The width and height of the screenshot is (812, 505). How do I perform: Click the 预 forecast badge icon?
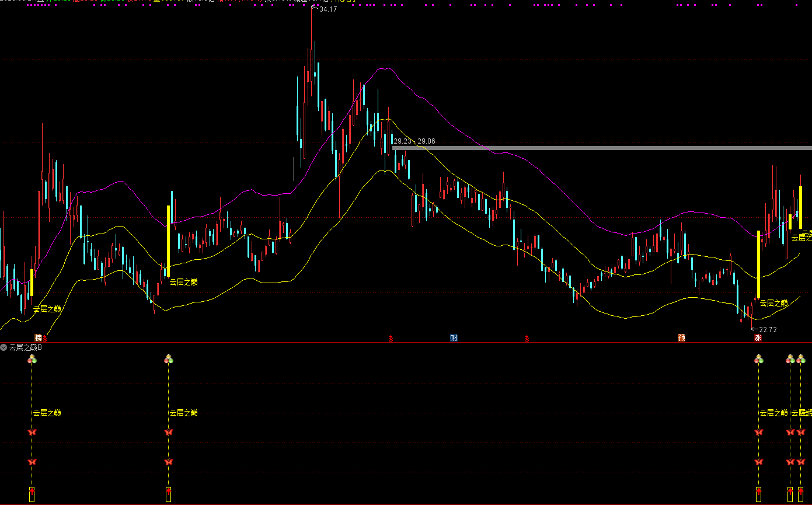[x=681, y=337]
